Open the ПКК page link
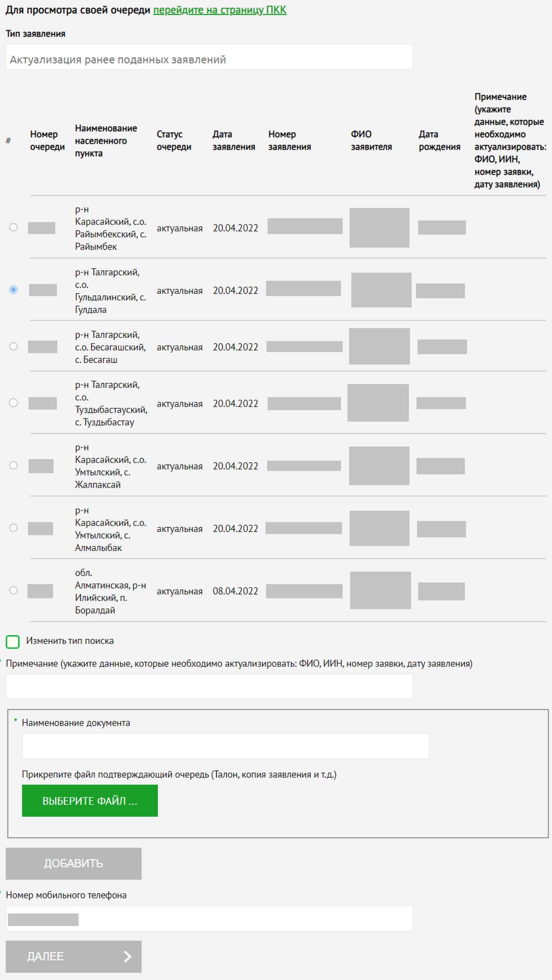552x980 pixels. tap(219, 10)
